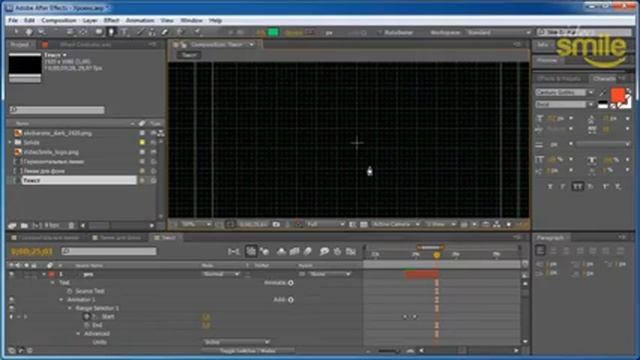Toggle Small Caps in Character panel

[x=591, y=187]
